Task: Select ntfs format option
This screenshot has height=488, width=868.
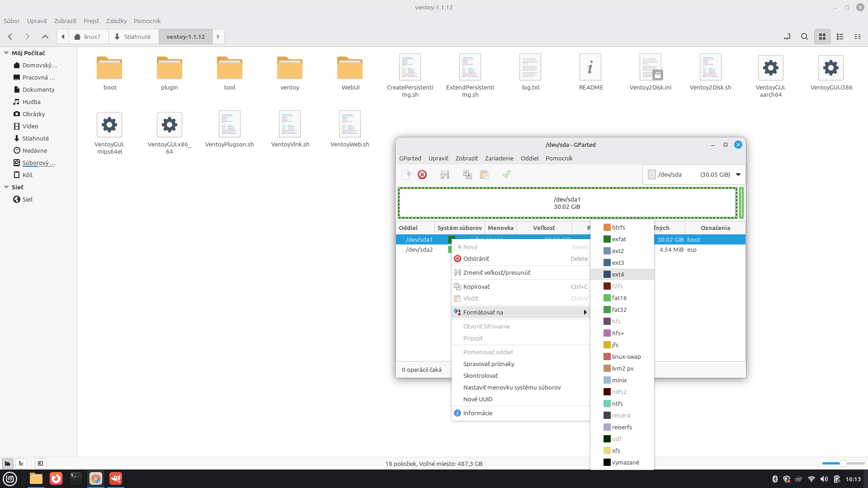Action: pos(622,404)
